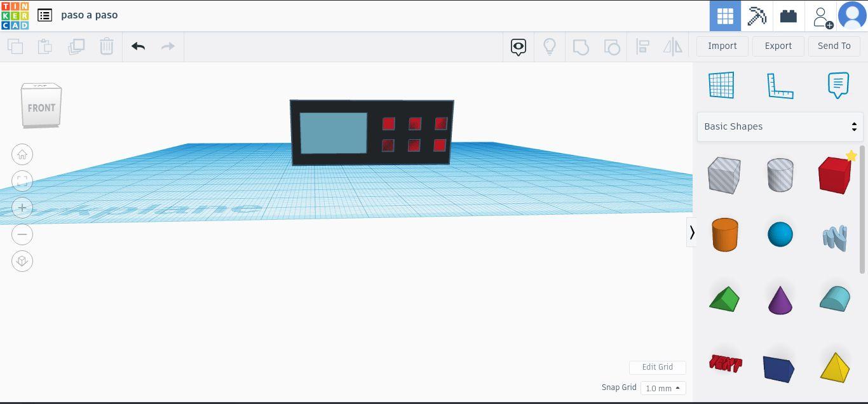Undo the last action
This screenshot has height=404, width=868.
click(139, 46)
